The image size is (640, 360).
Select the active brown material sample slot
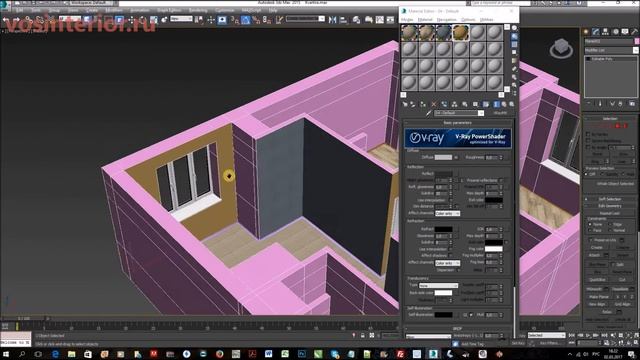(x=460, y=33)
